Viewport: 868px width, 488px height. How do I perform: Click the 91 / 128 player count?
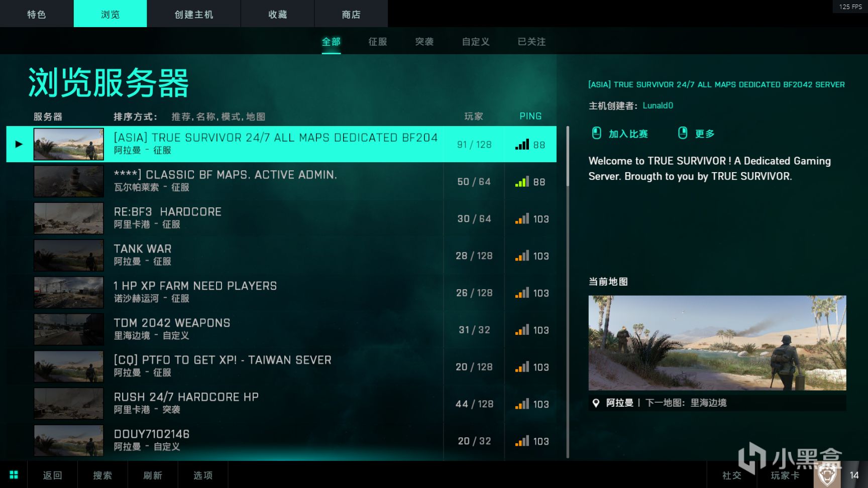click(474, 145)
